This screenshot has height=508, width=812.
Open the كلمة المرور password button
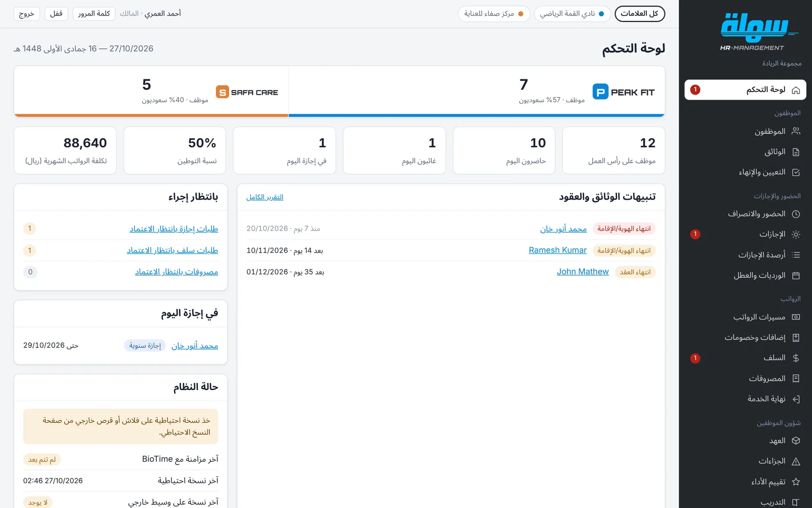pyautogui.click(x=94, y=14)
